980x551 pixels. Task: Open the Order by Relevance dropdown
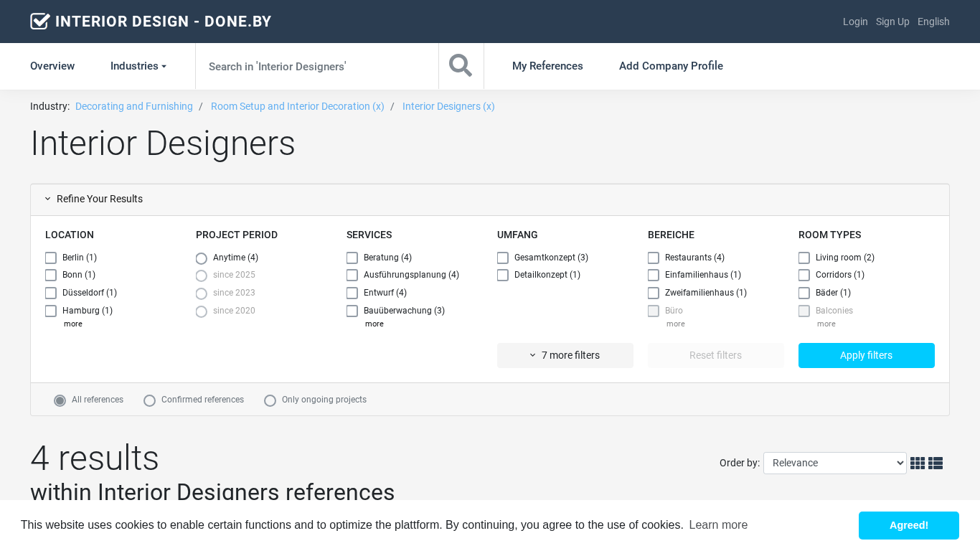(x=834, y=463)
